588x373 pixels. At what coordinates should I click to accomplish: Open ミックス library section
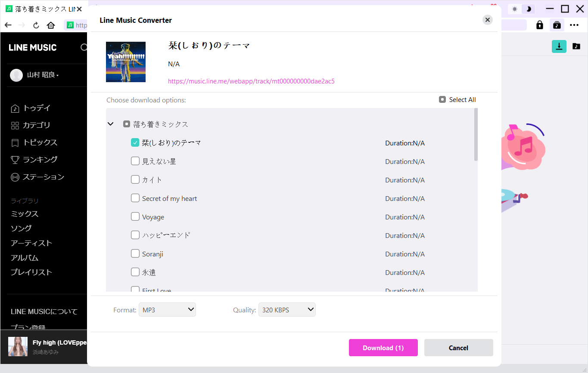[x=25, y=214]
